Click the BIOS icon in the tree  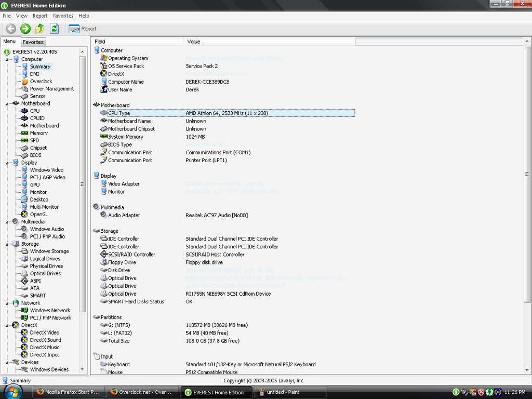pos(24,155)
